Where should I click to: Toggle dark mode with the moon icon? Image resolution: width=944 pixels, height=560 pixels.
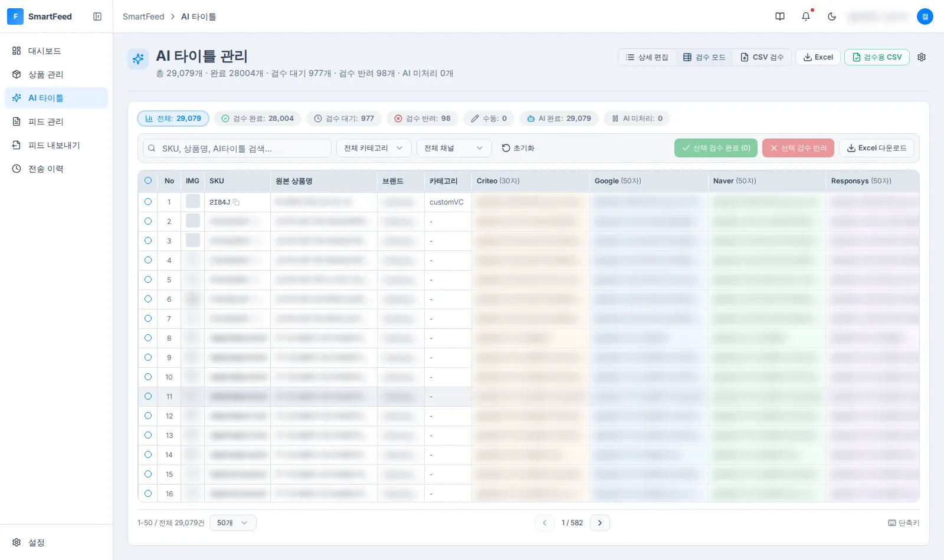[x=832, y=17]
